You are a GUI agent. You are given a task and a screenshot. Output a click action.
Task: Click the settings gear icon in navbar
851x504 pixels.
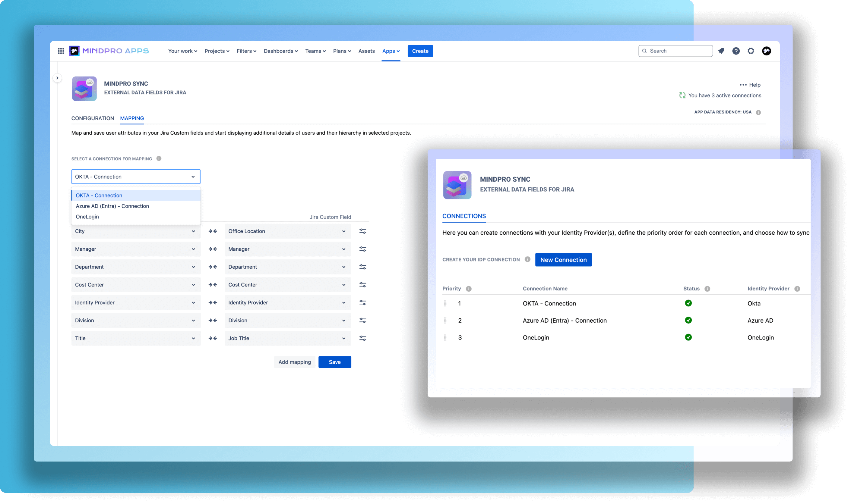coord(751,50)
